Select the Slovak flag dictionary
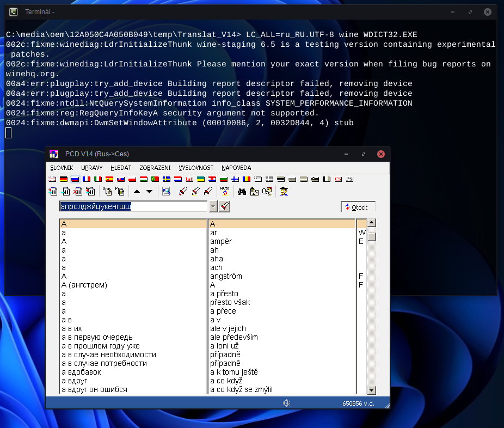Screen dimensions: 504x428 tap(121, 179)
